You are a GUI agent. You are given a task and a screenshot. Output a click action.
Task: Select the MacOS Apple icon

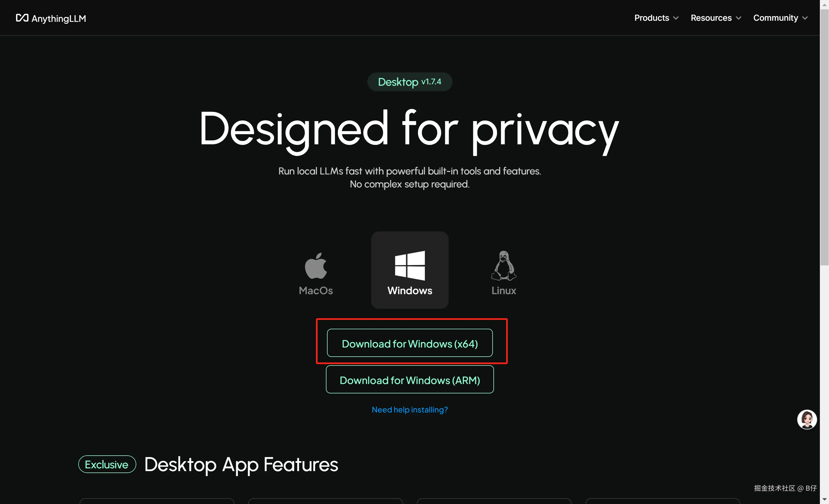316,266
